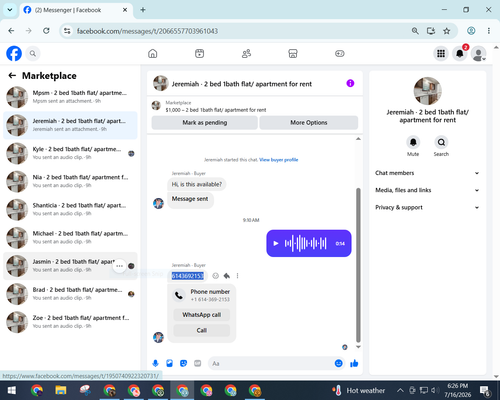Click the Aa message input field

coord(271,363)
